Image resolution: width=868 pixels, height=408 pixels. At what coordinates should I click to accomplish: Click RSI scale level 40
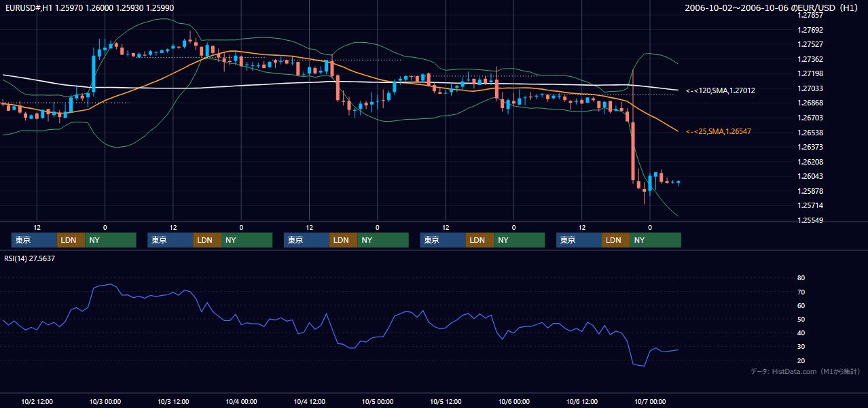(x=801, y=333)
